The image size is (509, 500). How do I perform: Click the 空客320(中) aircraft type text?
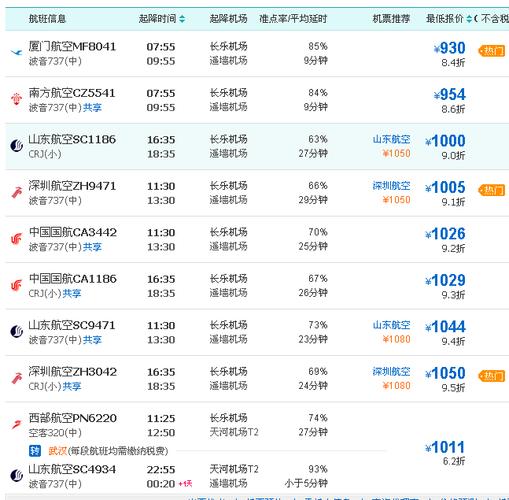coord(55,433)
